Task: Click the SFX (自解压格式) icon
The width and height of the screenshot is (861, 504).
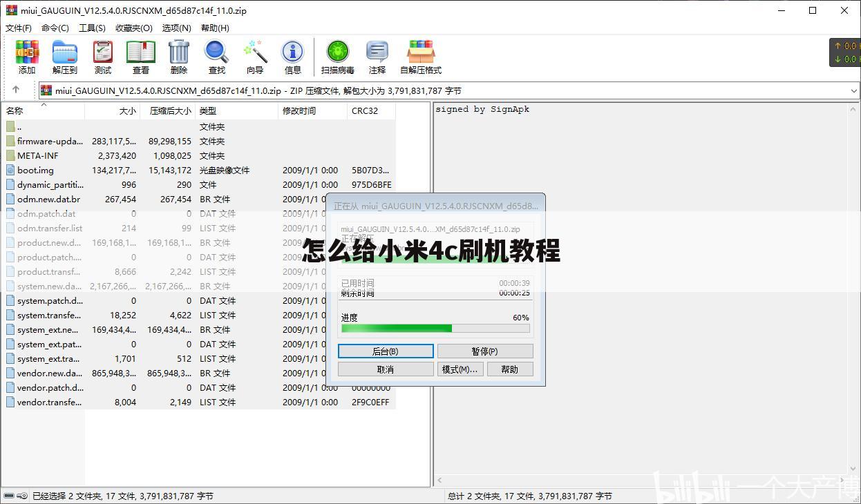Action: [x=421, y=57]
